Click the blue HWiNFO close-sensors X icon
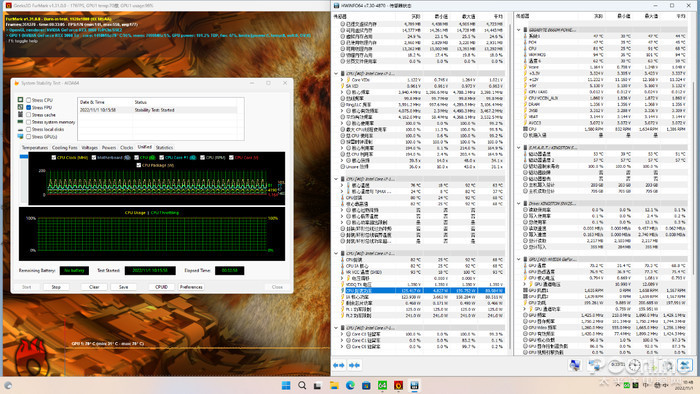The image size is (700, 394). click(685, 365)
